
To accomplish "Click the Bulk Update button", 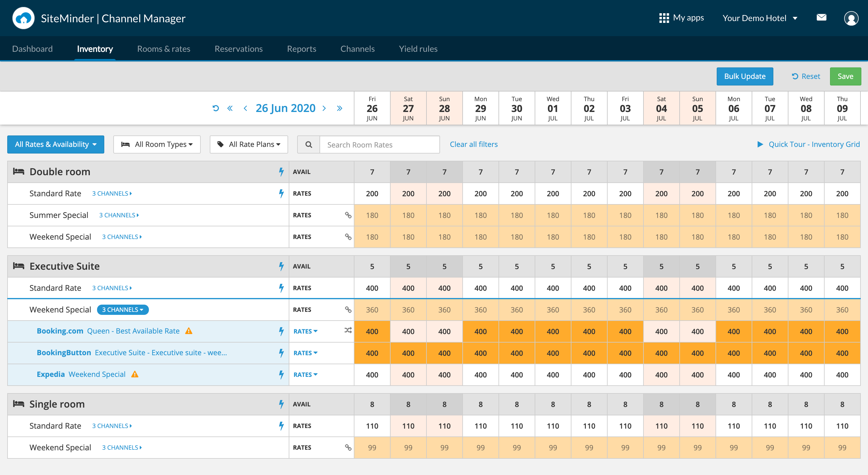I will coord(744,76).
